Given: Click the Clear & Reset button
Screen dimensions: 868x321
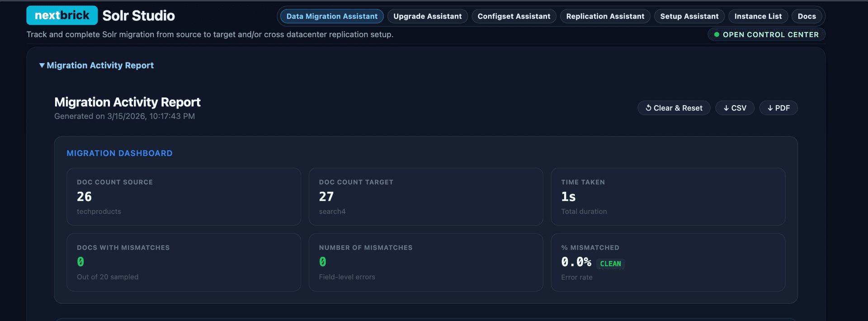Looking at the screenshot, I should [674, 108].
